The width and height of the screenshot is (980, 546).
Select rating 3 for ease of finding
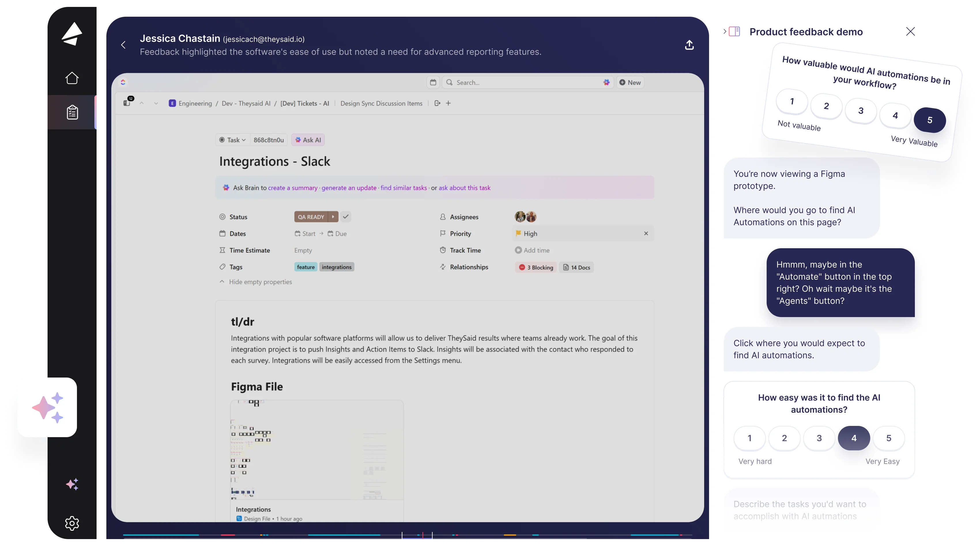(819, 438)
